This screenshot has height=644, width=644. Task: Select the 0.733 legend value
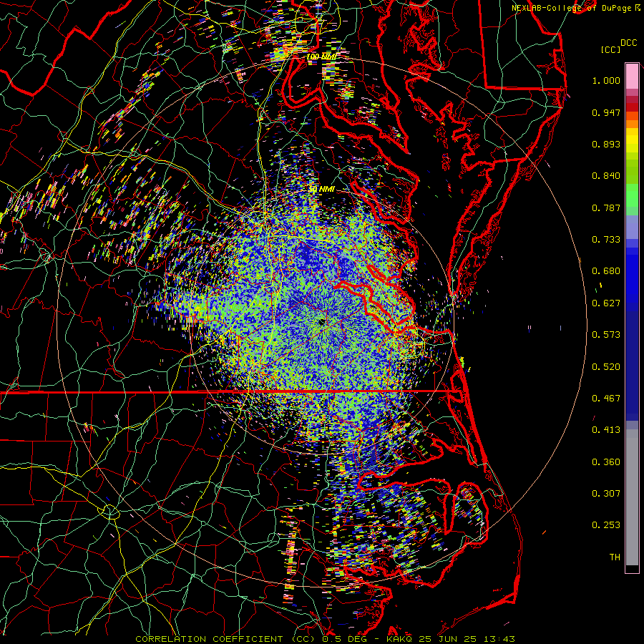[606, 240]
